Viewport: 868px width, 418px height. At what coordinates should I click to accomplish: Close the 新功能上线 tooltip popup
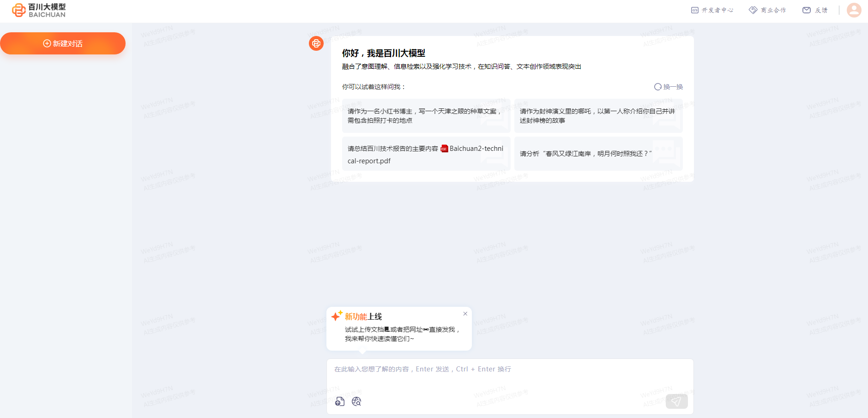click(x=465, y=314)
